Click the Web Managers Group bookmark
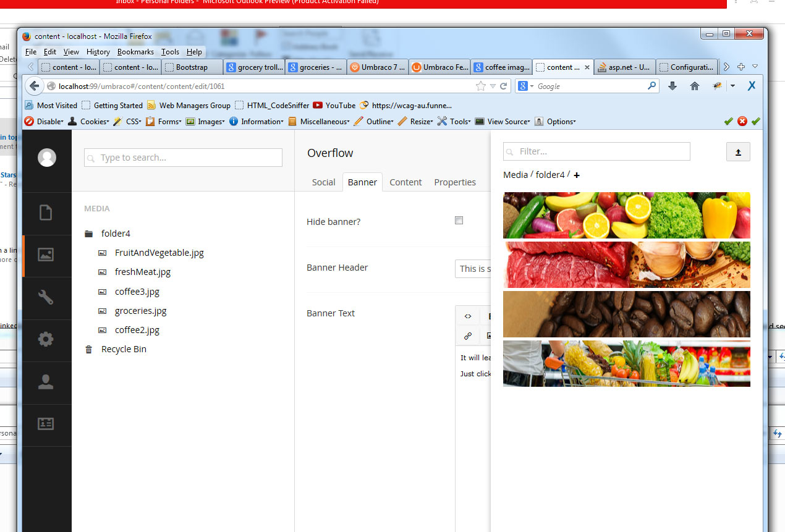Screen dimensions: 785x532 (189, 105)
